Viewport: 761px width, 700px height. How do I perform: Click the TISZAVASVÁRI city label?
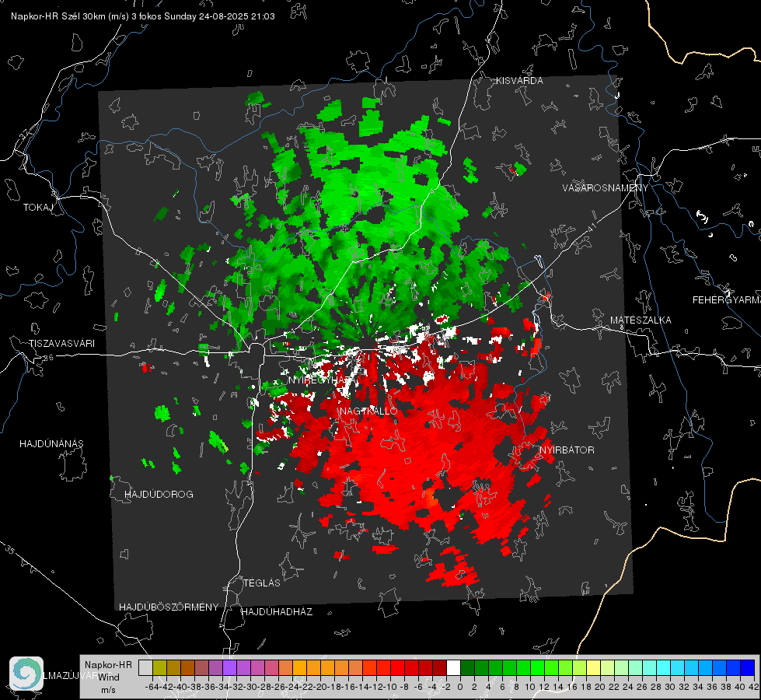click(x=61, y=344)
